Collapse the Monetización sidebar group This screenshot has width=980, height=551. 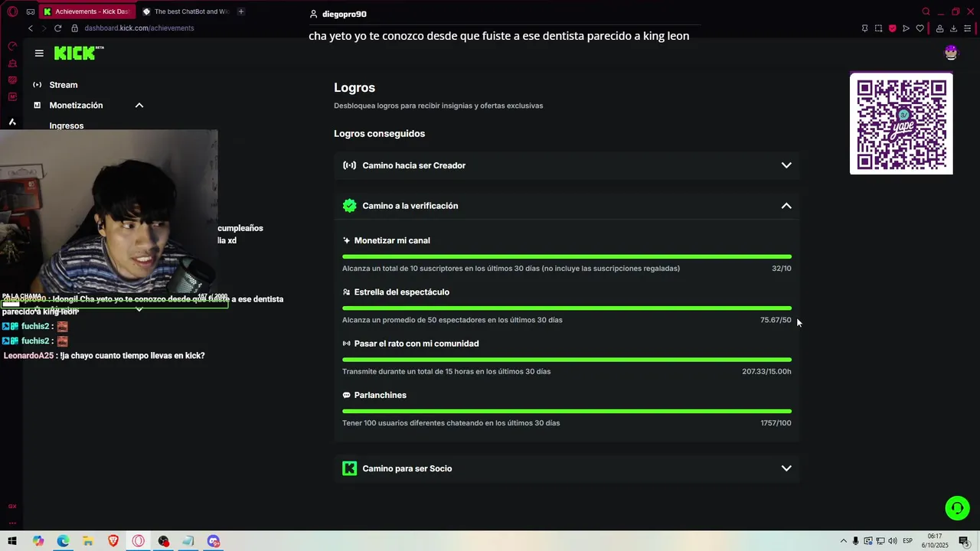pos(139,106)
